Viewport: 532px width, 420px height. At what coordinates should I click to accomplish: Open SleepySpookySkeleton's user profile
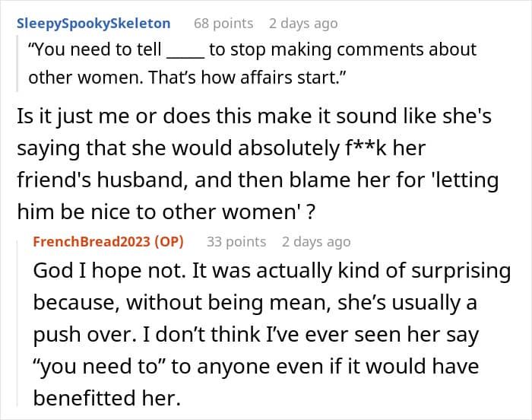point(93,24)
